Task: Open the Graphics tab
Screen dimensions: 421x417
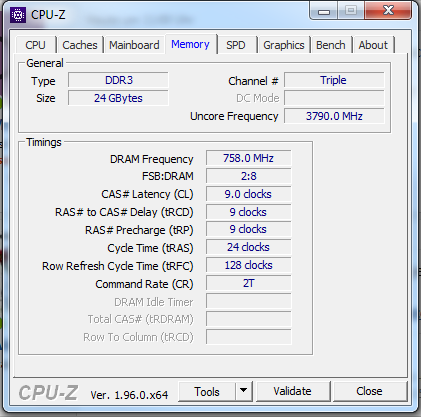Action: coord(284,45)
